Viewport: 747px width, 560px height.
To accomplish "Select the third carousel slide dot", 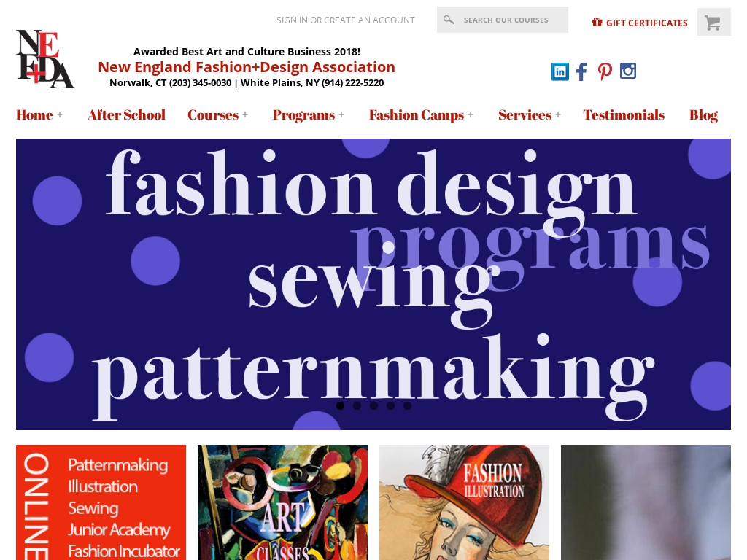I will (374, 405).
